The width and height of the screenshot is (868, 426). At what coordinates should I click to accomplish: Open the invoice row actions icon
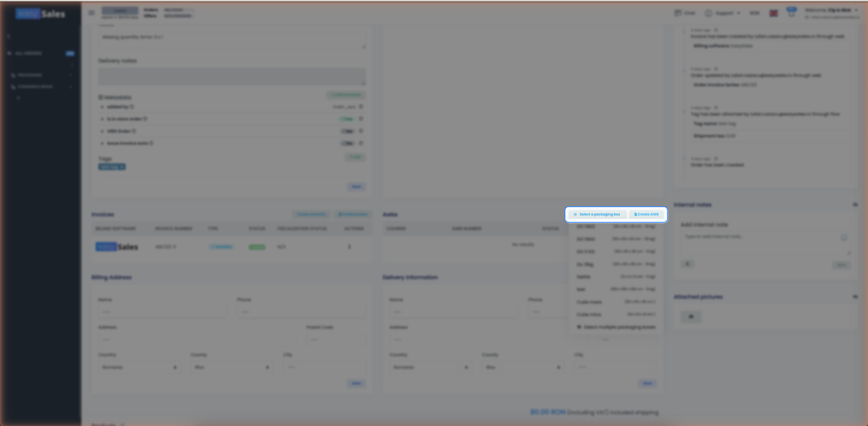[x=349, y=247]
